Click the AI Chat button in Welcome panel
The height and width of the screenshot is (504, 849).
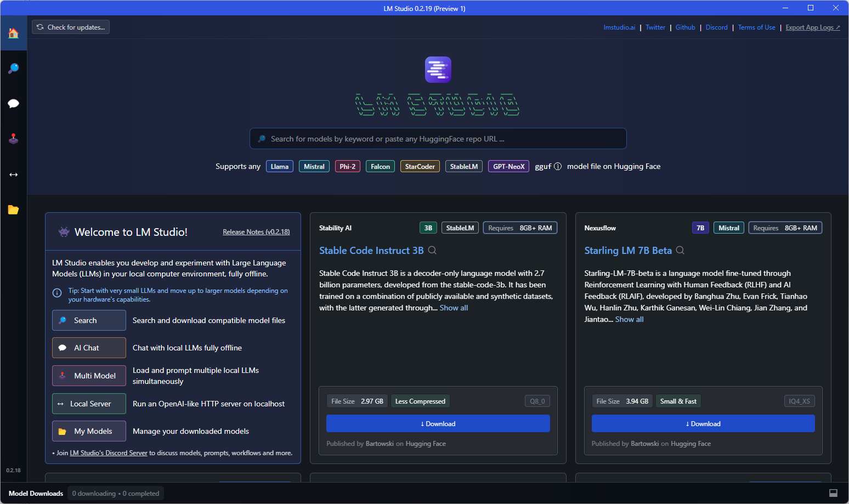(x=89, y=348)
